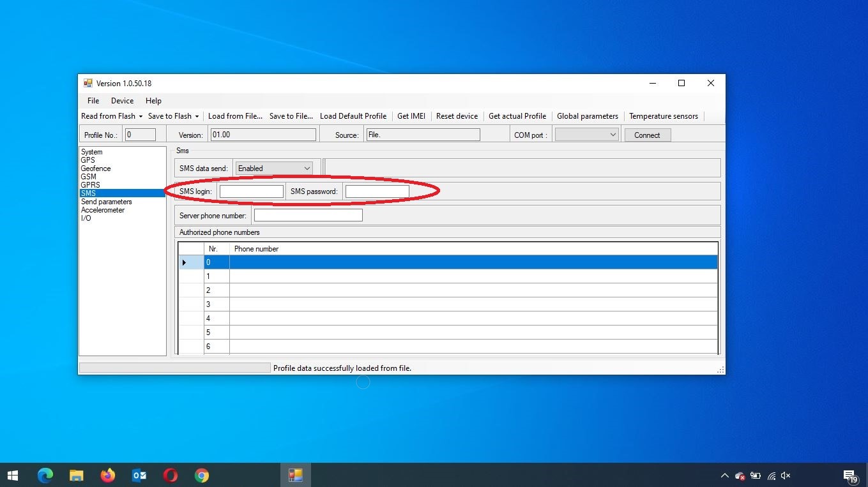Launch Opera from taskbar
This screenshot has height=487, width=868.
(x=170, y=476)
